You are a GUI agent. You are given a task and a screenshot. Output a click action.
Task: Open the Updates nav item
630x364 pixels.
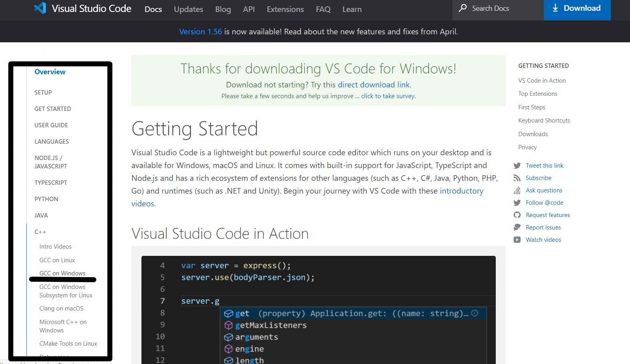(x=189, y=9)
